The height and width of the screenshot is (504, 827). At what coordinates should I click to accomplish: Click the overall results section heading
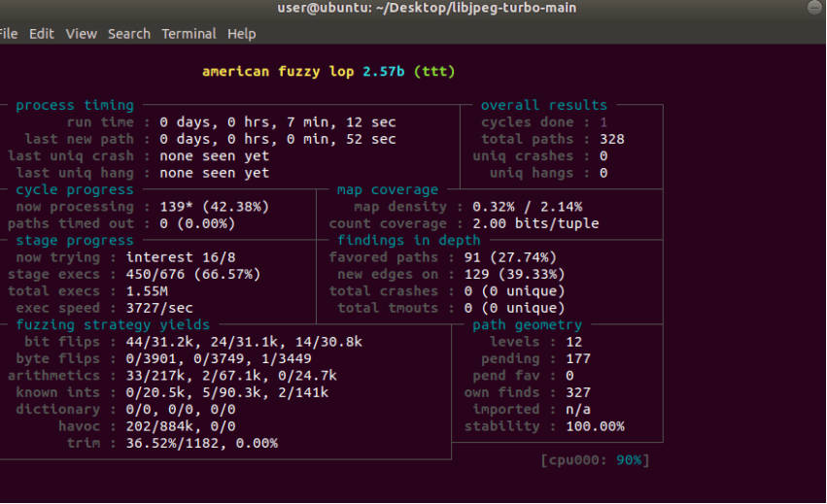(x=543, y=106)
